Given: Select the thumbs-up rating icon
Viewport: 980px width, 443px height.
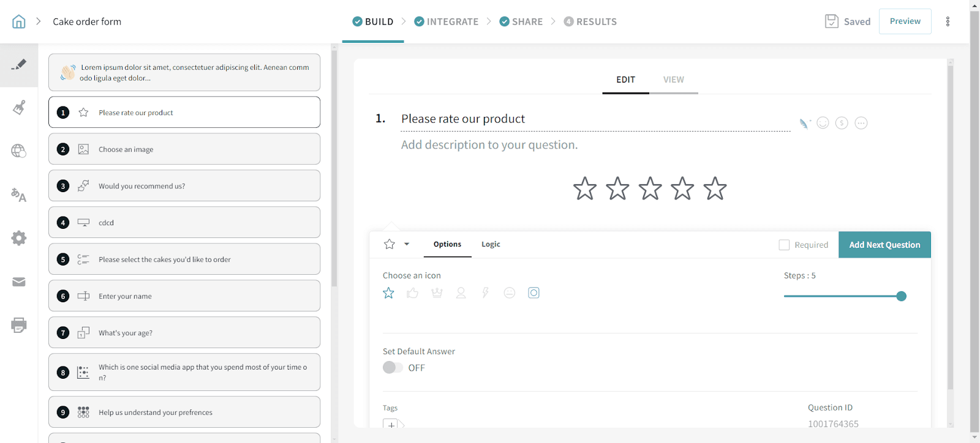Looking at the screenshot, I should coord(413,293).
